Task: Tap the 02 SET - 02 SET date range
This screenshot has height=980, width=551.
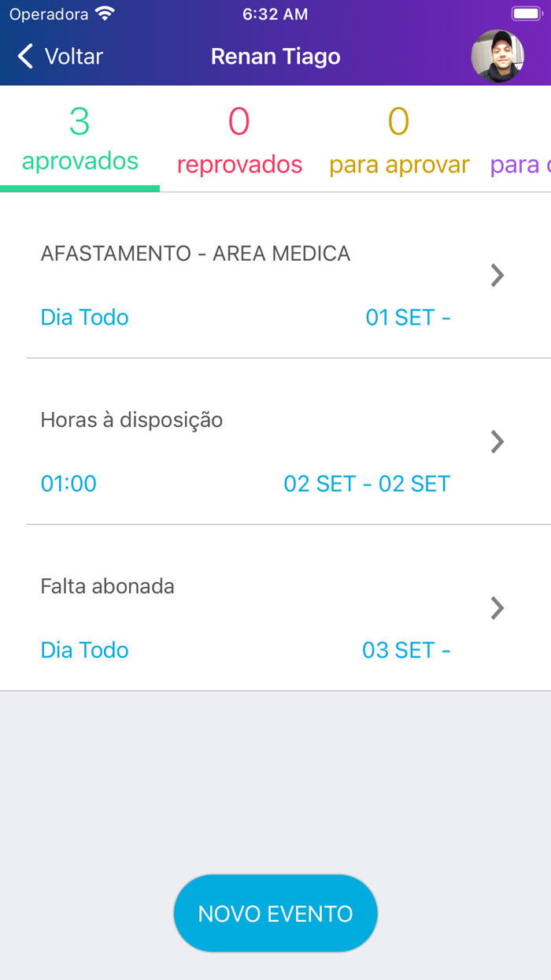Action: (367, 483)
